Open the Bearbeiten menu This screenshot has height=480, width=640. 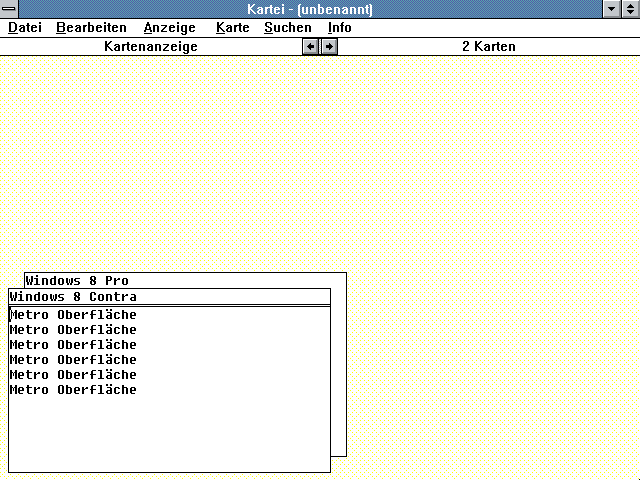(x=91, y=28)
